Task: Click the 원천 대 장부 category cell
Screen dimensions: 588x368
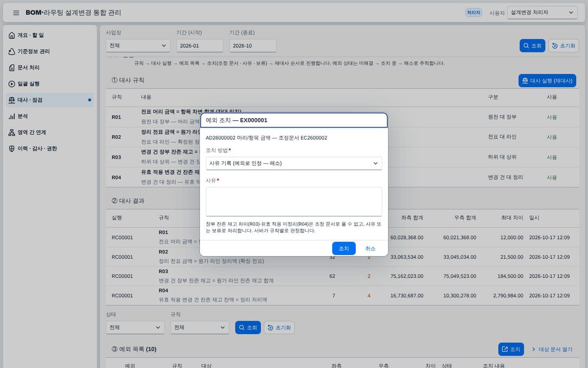Action: [x=502, y=117]
